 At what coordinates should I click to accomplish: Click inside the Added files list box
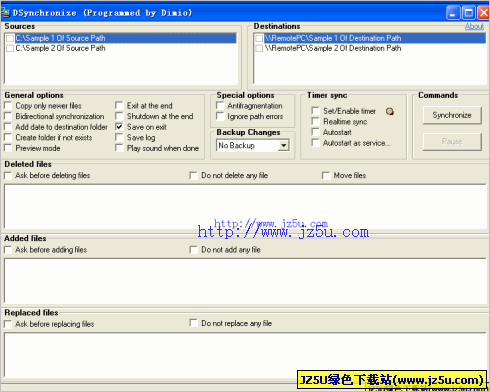point(245,281)
